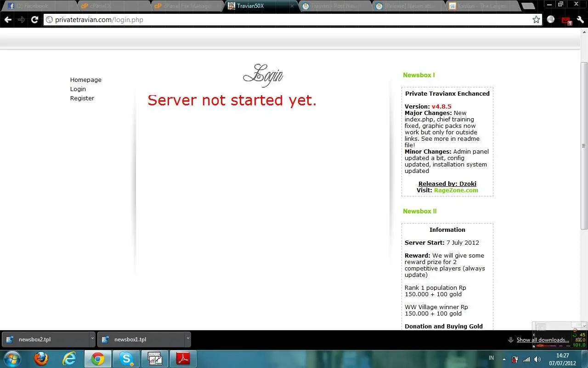
Task: Open the newsbox2.tpl download options arrow
Action: (92, 339)
